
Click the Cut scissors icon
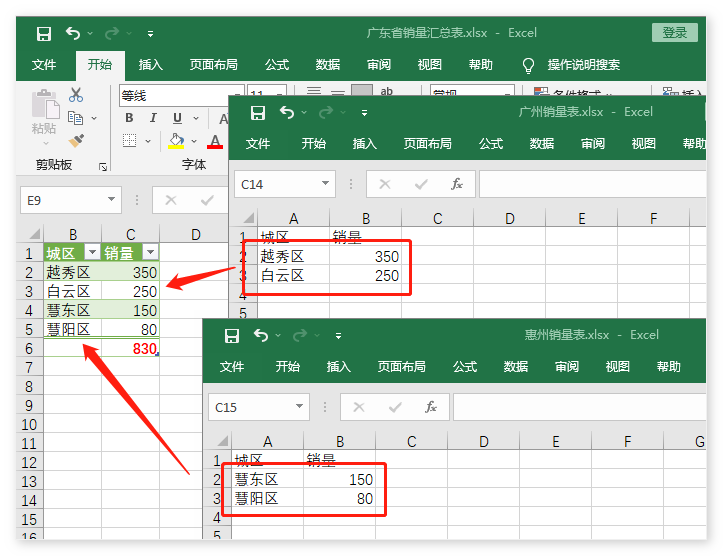[x=76, y=95]
